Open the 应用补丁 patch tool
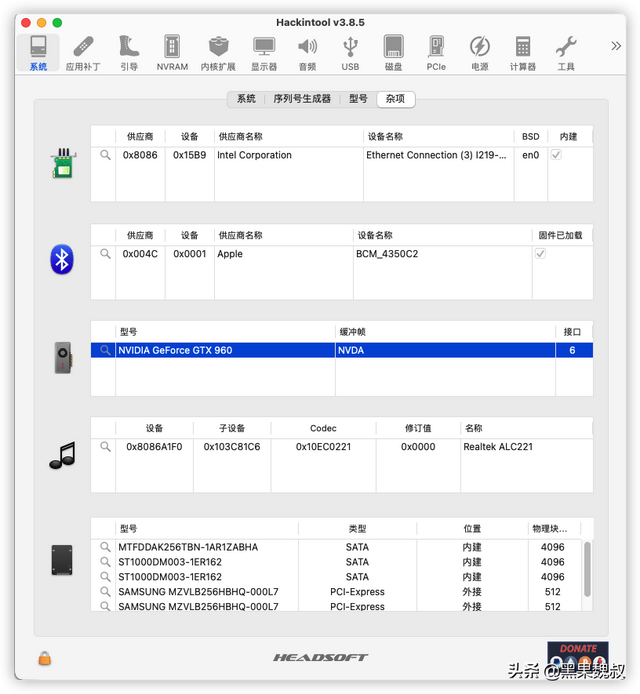This screenshot has height=694, width=640. click(83, 53)
